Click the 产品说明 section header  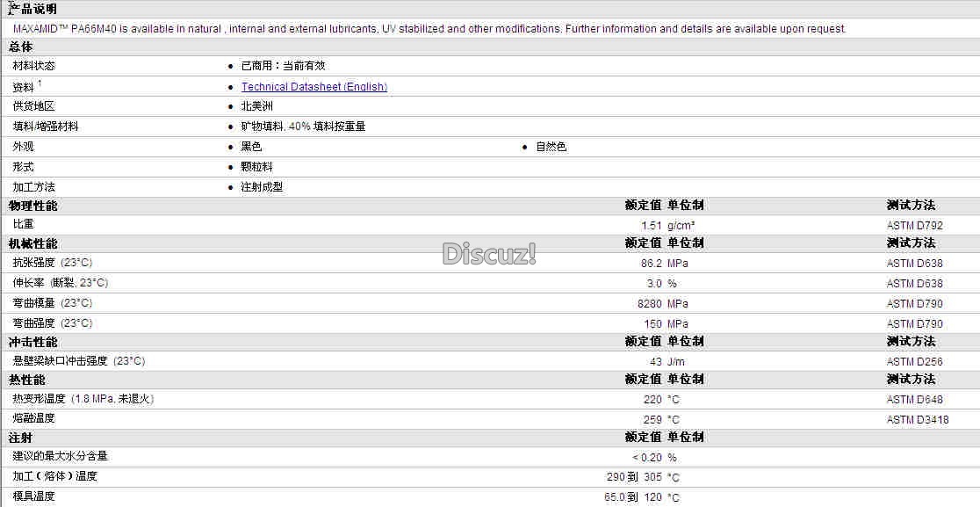click(32, 9)
